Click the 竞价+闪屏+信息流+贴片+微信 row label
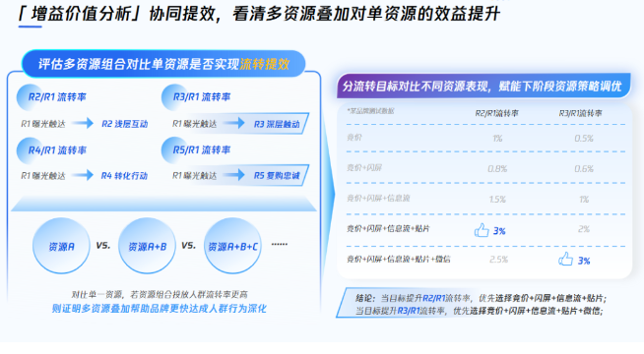 click(x=399, y=260)
